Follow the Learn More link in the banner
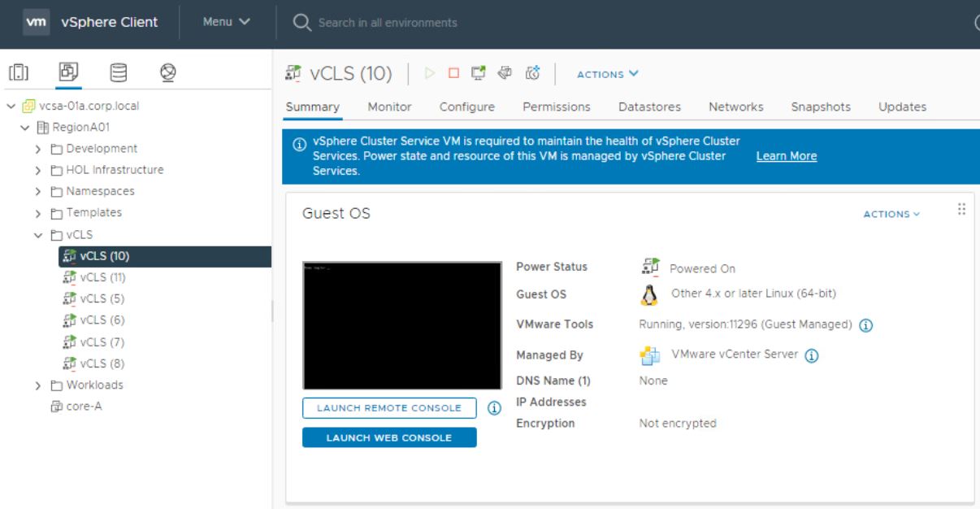 tap(786, 156)
